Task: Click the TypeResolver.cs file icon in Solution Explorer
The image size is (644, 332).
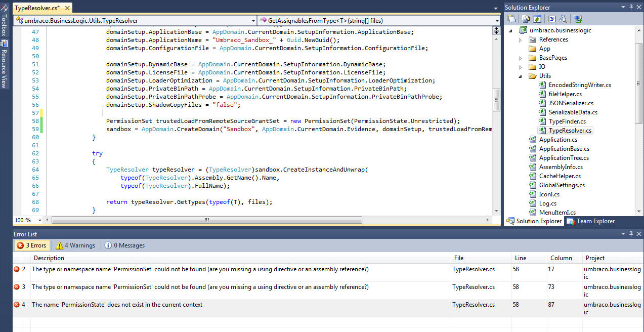Action: (542, 131)
